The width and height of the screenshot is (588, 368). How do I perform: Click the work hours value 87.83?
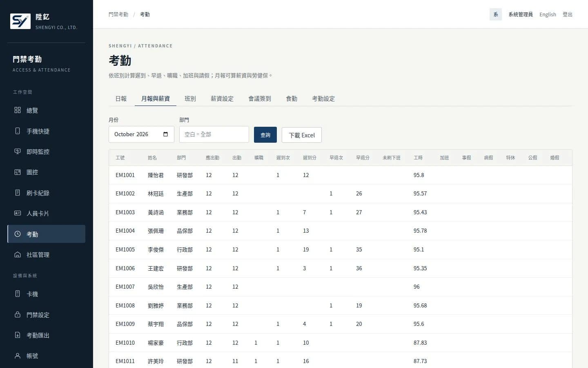coord(420,343)
